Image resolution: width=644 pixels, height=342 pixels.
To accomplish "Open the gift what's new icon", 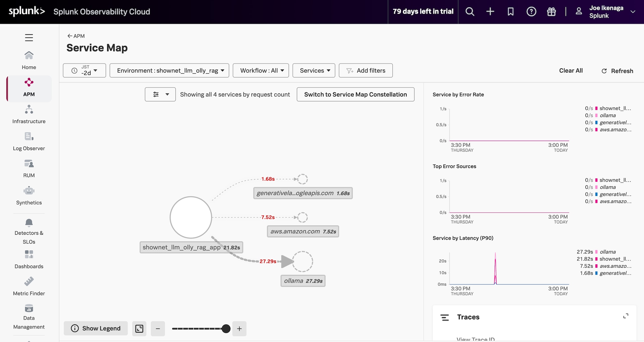I will coord(552,12).
